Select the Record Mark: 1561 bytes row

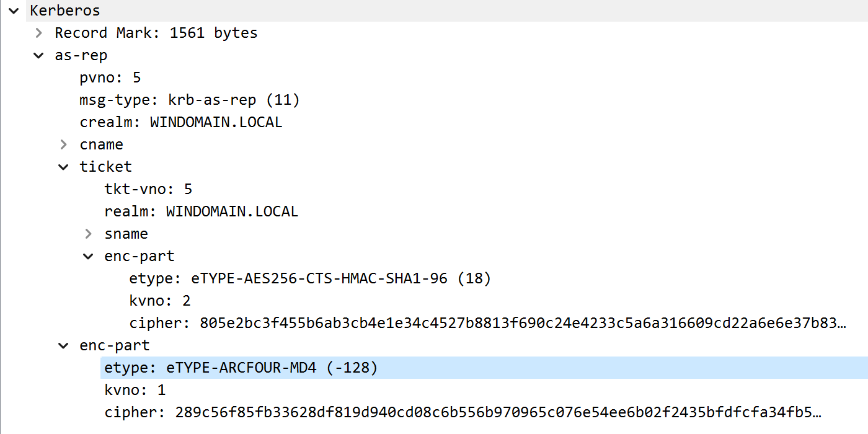pyautogui.click(x=156, y=33)
